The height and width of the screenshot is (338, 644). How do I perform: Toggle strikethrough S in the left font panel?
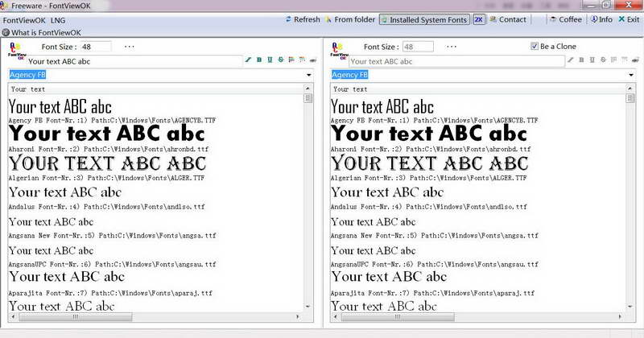click(280, 60)
